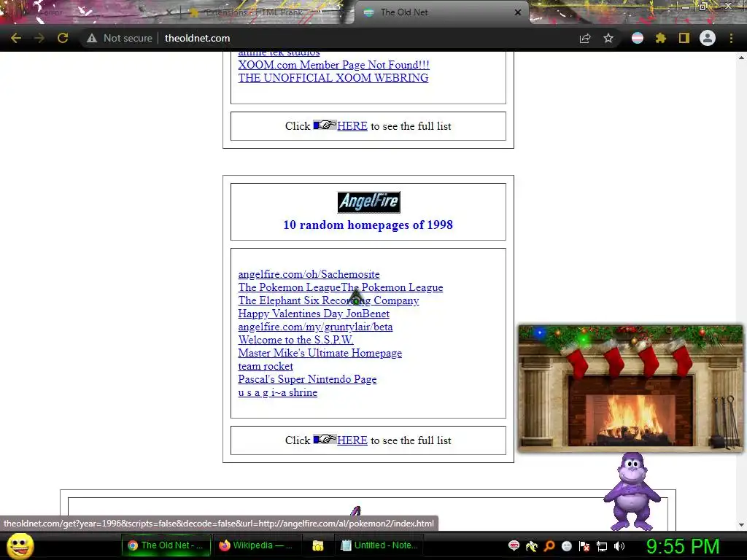
Task: Open Pascal's Super Nintendo Page link
Action: 307,379
